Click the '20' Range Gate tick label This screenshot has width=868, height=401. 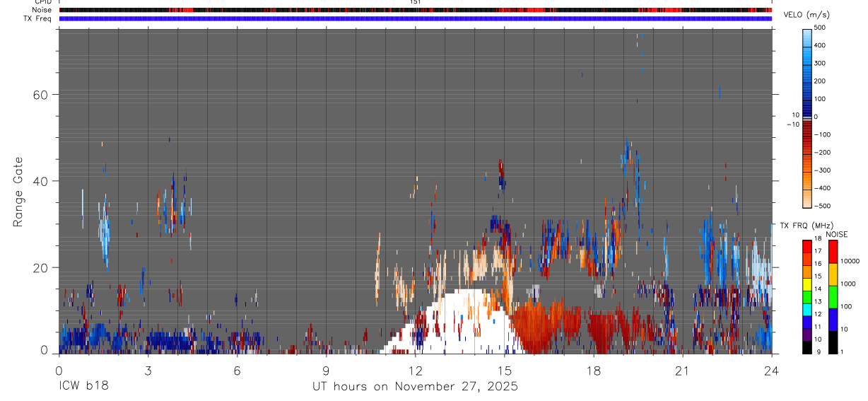click(x=42, y=268)
